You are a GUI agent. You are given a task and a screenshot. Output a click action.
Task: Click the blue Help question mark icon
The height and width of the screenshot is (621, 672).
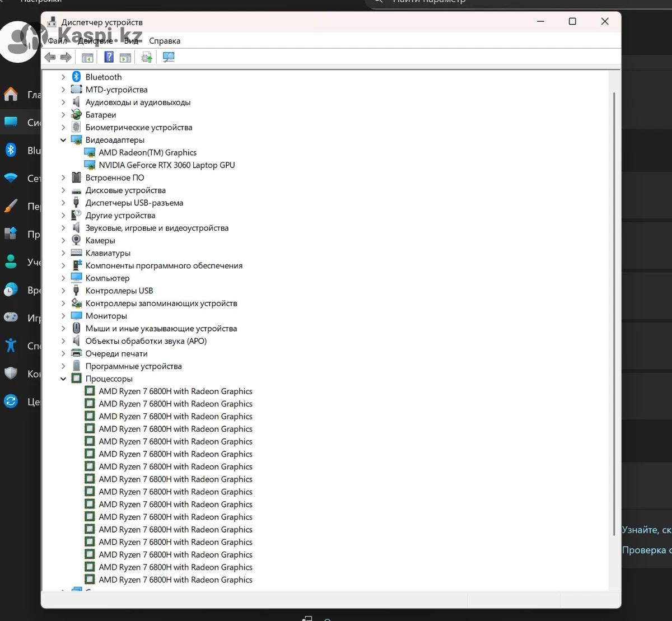(x=109, y=57)
